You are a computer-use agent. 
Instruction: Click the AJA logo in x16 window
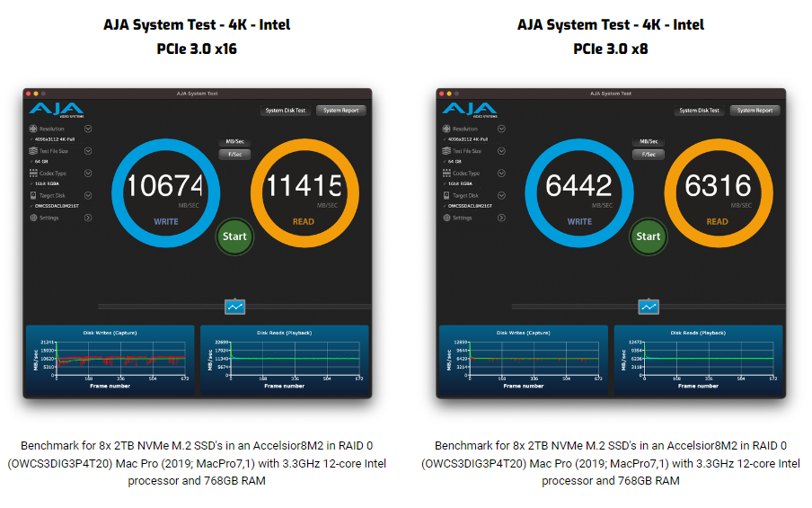57,110
